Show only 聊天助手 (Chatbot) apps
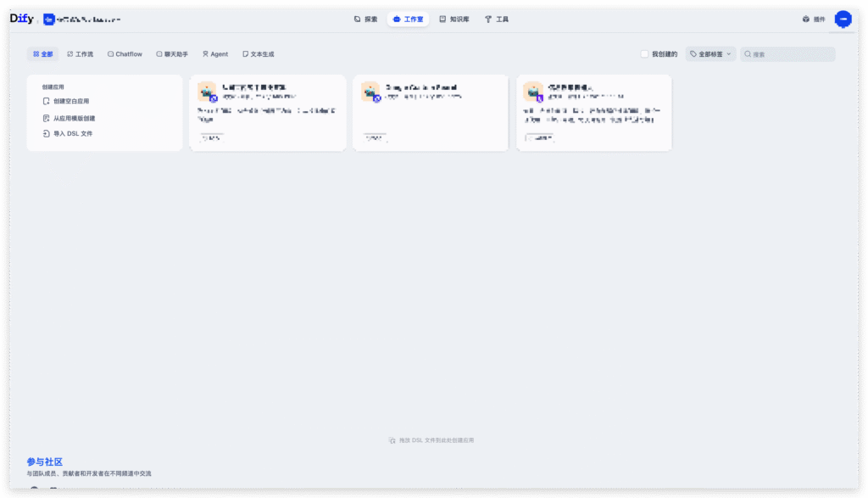 coord(172,54)
